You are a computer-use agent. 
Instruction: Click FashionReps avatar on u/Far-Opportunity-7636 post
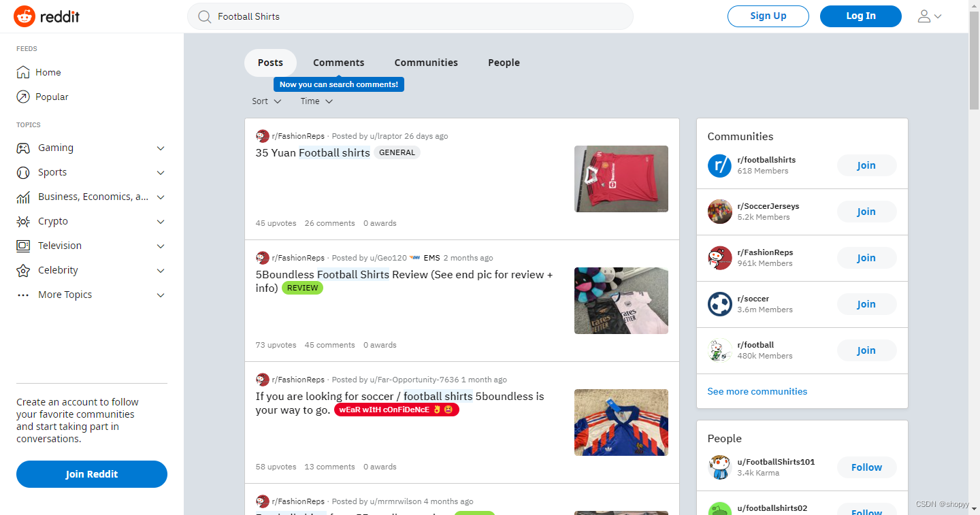tap(262, 380)
